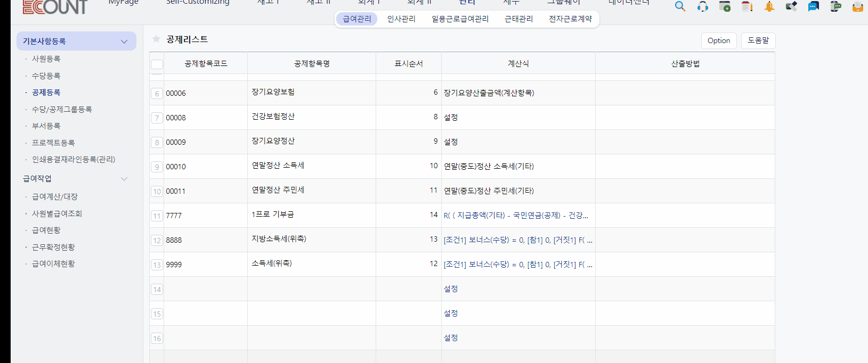Image resolution: width=868 pixels, height=363 pixels.
Task: Open the notification bell icon
Action: point(769,6)
